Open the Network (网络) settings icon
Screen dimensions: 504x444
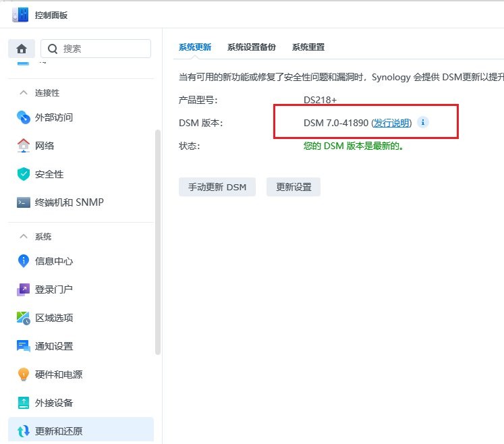click(x=24, y=146)
